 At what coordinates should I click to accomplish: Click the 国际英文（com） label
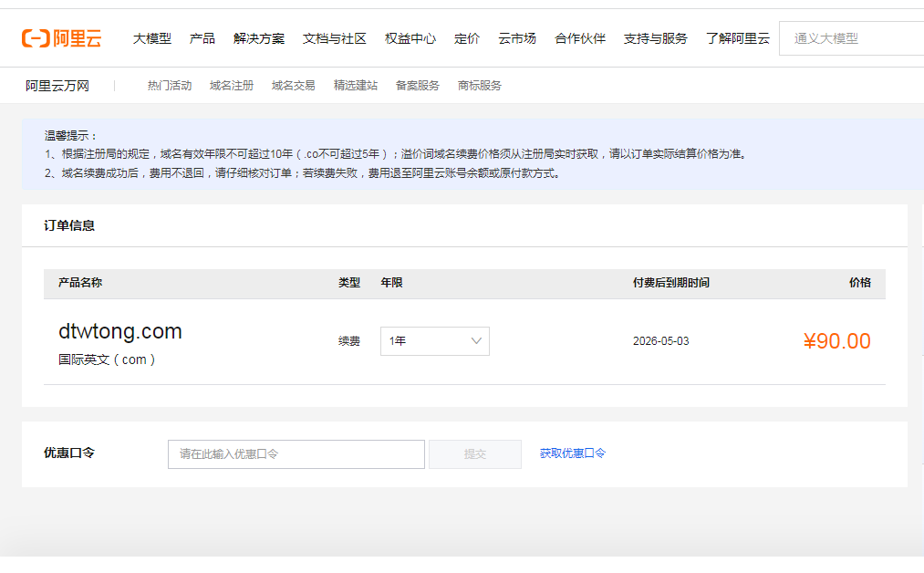(107, 359)
